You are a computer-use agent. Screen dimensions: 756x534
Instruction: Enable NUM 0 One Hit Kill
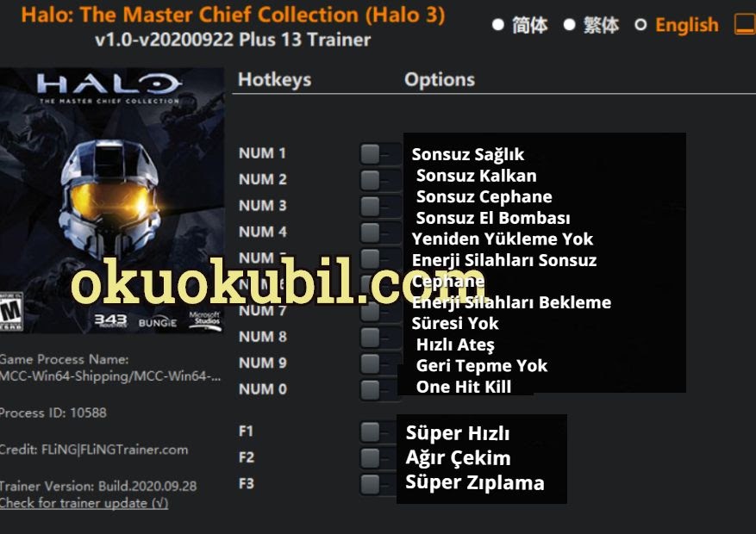click(380, 389)
